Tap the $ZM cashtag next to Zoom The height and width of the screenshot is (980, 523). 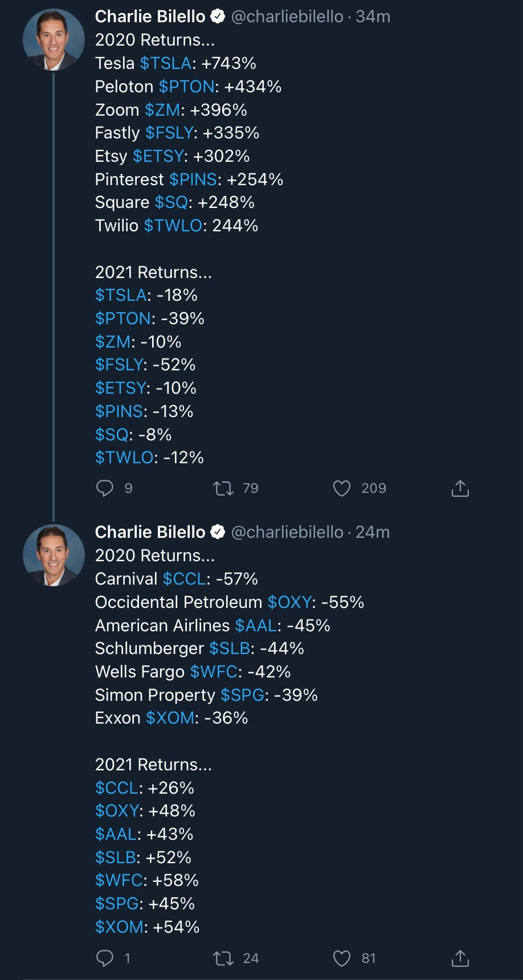(162, 110)
